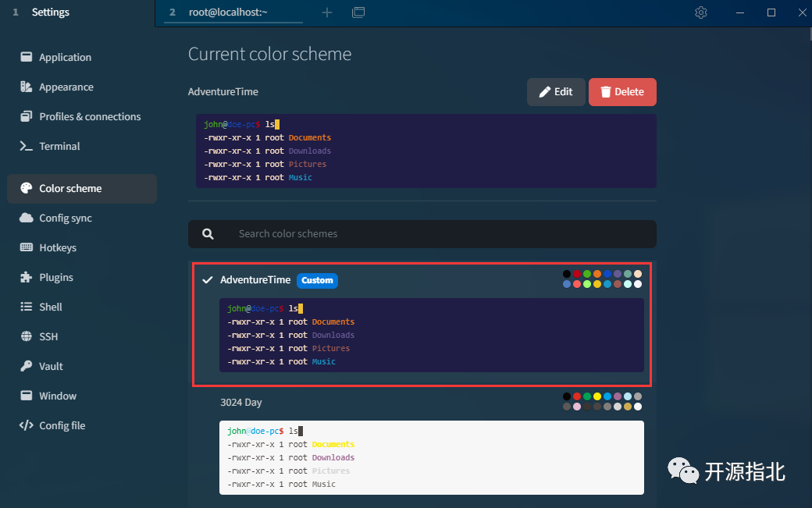The width and height of the screenshot is (812, 508).
Task: Switch to the root@localhost terminal tab
Action: pyautogui.click(x=233, y=12)
